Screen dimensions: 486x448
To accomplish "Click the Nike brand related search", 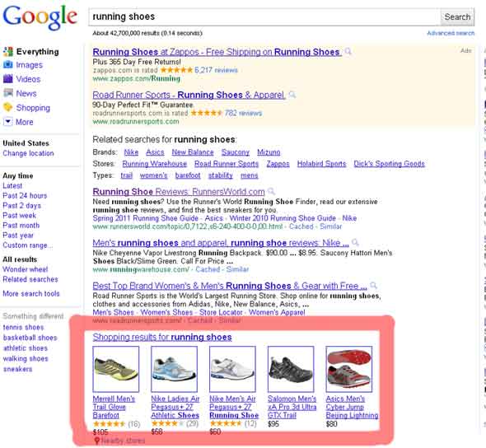I will [131, 152].
